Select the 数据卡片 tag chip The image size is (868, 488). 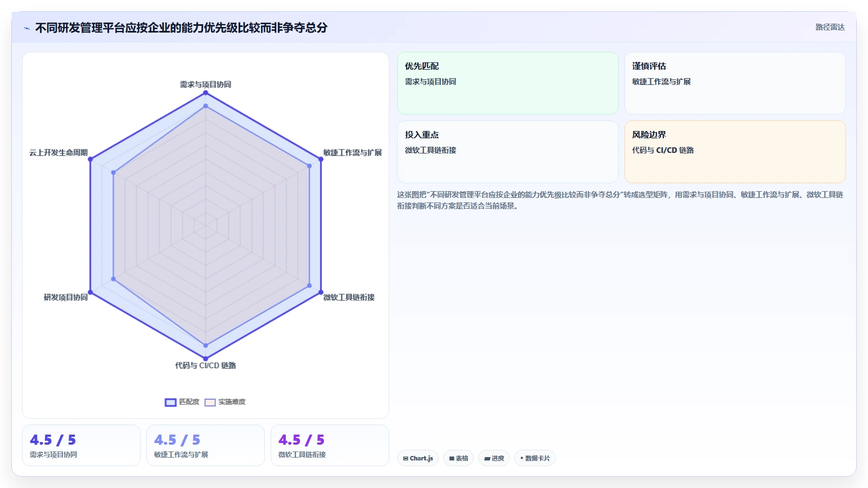point(535,458)
